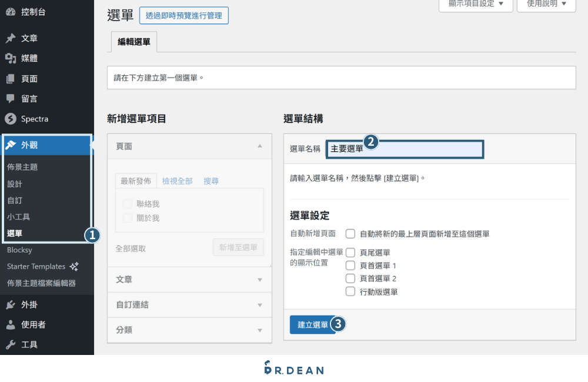Screen dimensions: 588x382
Task: Open 選單 submenu item
Action: click(x=15, y=233)
